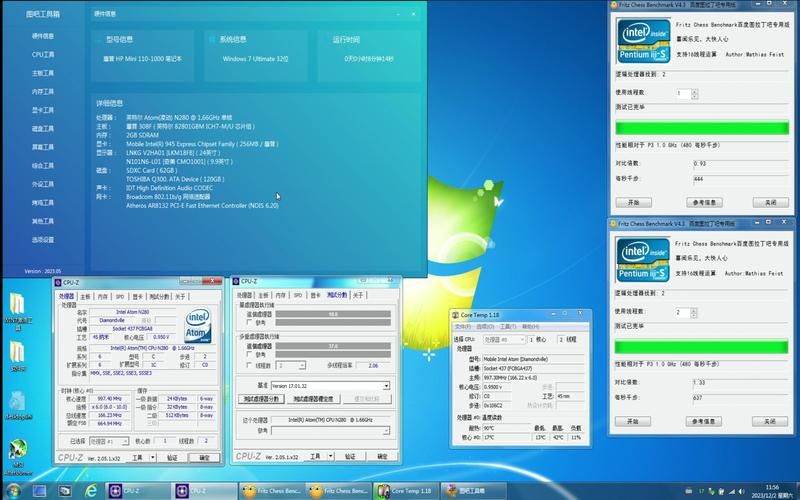The image size is (800, 500).
Task: Click 测试处理器分数 button in CPU-Z benchmark
Action: (261, 399)
